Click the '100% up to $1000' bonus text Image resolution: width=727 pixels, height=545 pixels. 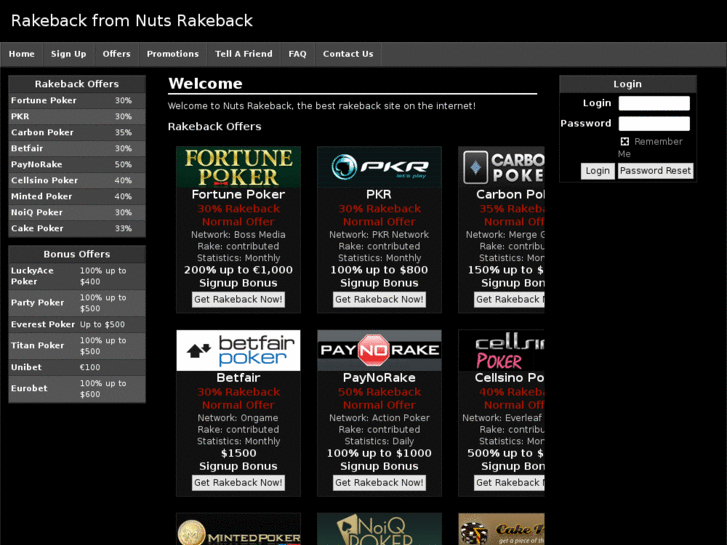379,454
